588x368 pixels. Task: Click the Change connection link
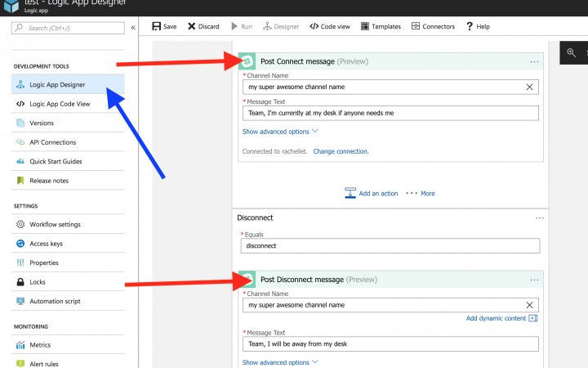(341, 151)
